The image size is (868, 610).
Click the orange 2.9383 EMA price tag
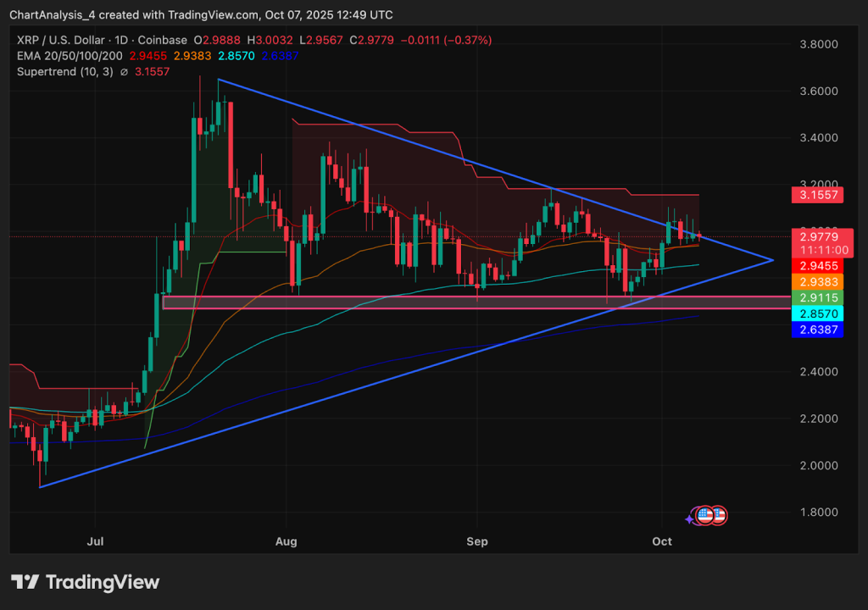coord(817,281)
